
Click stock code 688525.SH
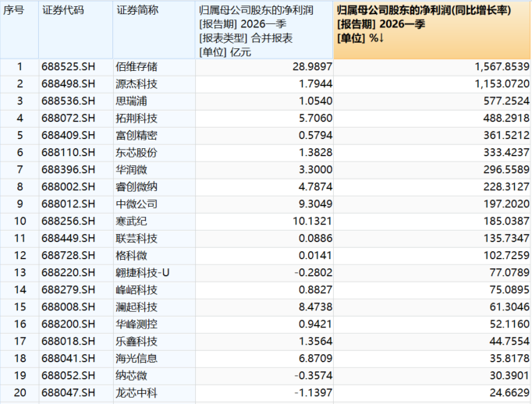[x=68, y=69]
